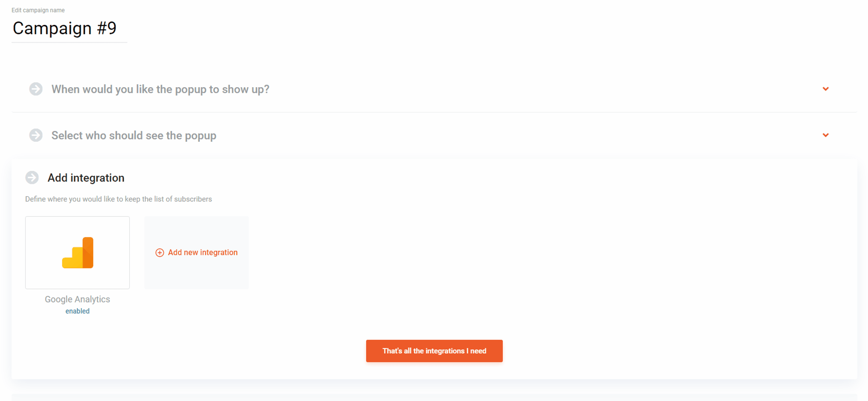The width and height of the screenshot is (868, 401).
Task: Click the plus circle icon for new integration
Action: click(160, 253)
